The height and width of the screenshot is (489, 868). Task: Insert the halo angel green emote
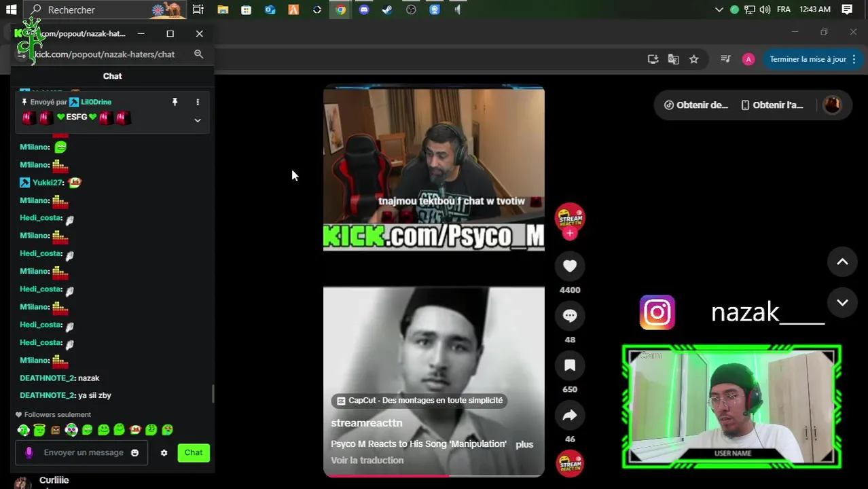tap(39, 430)
